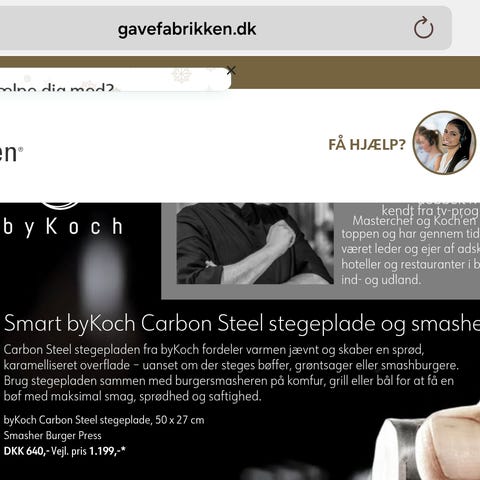The height and width of the screenshot is (480, 480).
Task: Click the burger smasher product image
Action: click(431, 444)
